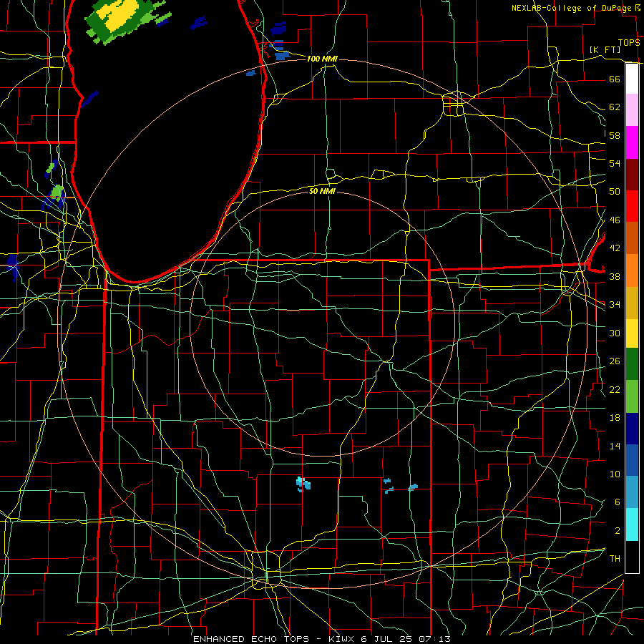Select the 18 value on the legend
Screen dimensions: 644x644
(x=615, y=418)
